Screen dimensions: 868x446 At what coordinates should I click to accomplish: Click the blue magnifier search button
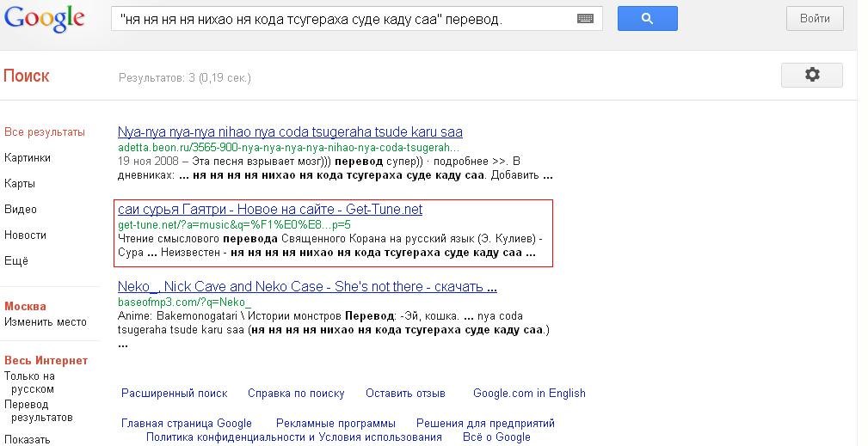coord(647,18)
